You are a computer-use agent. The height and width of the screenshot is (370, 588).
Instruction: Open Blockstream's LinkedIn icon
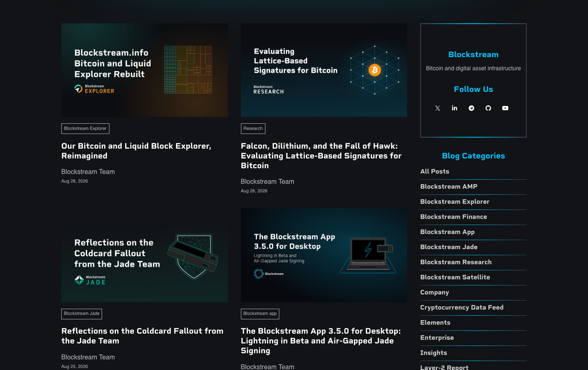coord(454,108)
